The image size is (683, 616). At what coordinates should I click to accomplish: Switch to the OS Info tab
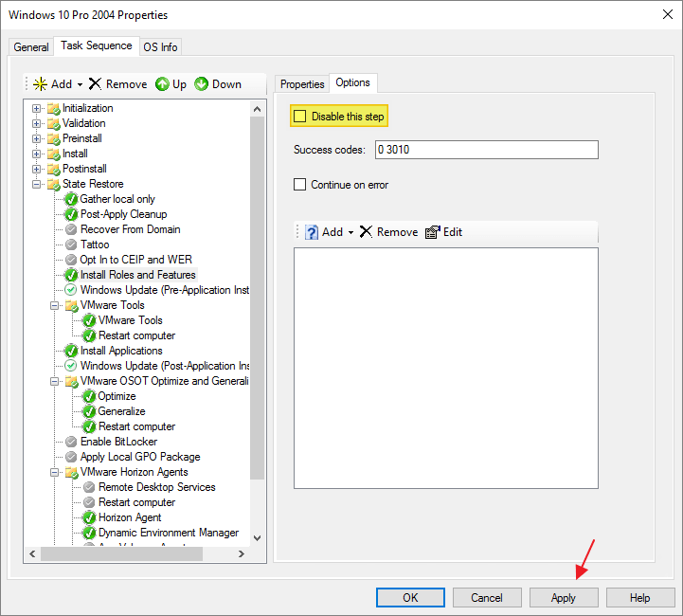(x=160, y=47)
